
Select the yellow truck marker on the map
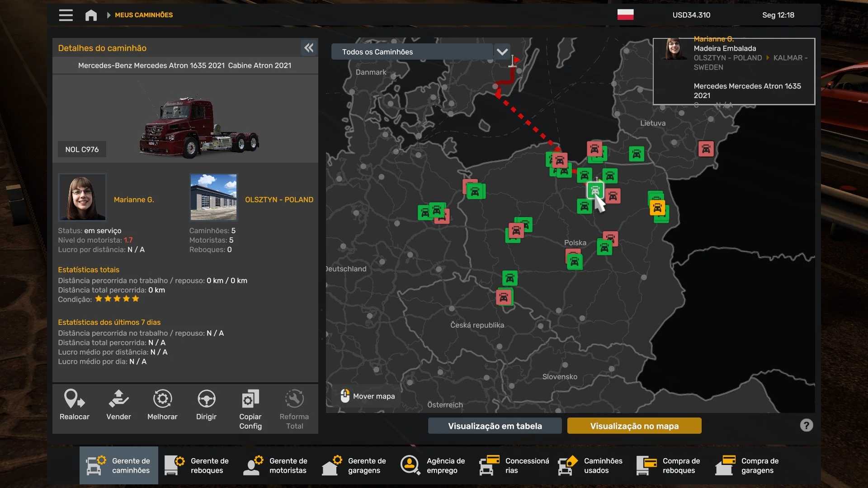pyautogui.click(x=657, y=208)
